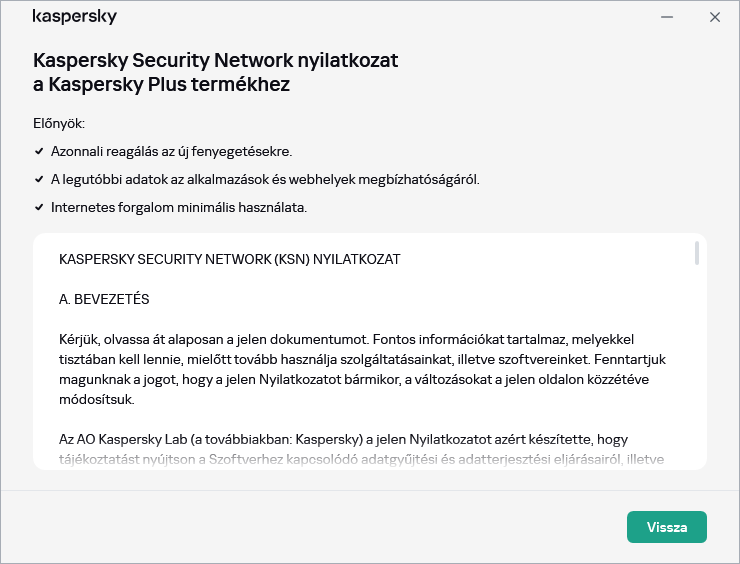Click the Kaspersky logo
The width and height of the screenshot is (740, 564).
[x=74, y=17]
